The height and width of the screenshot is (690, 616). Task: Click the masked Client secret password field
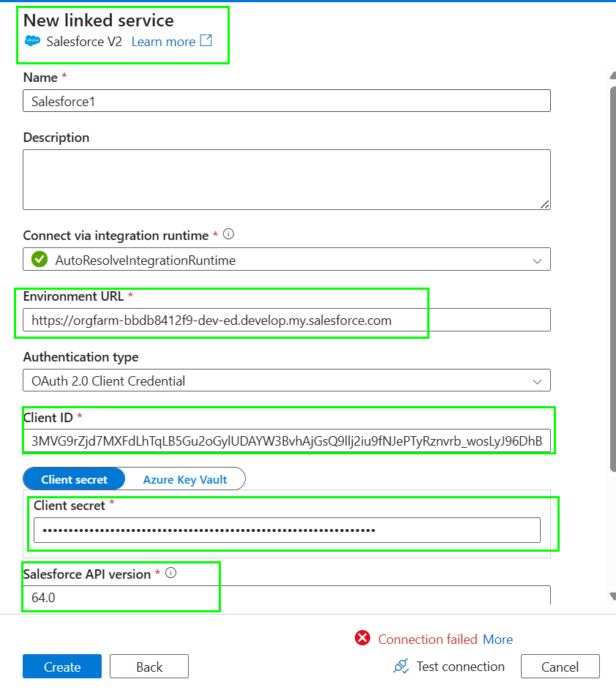287,530
